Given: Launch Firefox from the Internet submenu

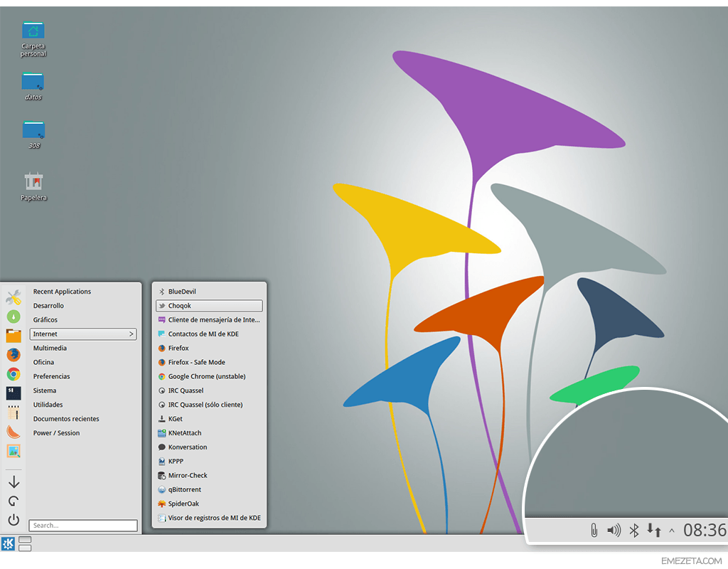Looking at the screenshot, I should [210, 349].
